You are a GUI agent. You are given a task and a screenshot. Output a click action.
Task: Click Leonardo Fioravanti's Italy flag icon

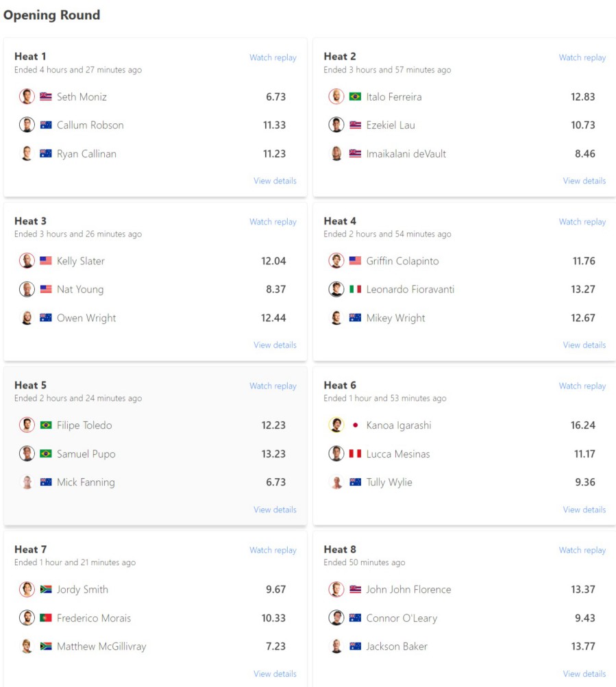(x=355, y=290)
